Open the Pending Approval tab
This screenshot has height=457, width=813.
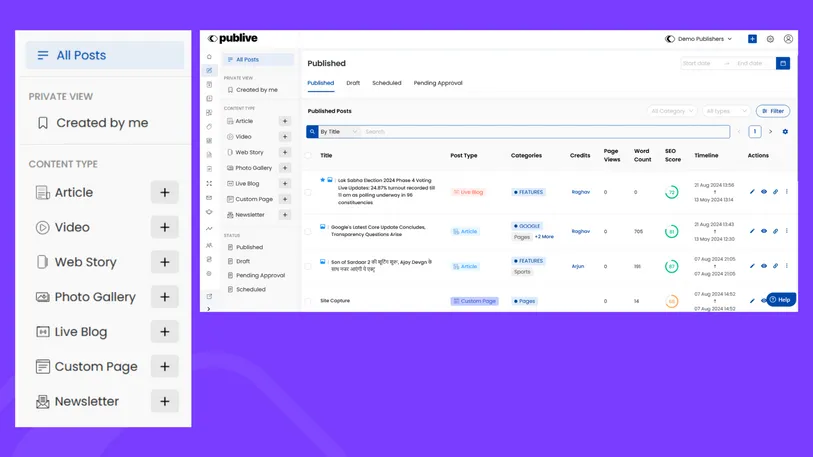click(x=438, y=83)
